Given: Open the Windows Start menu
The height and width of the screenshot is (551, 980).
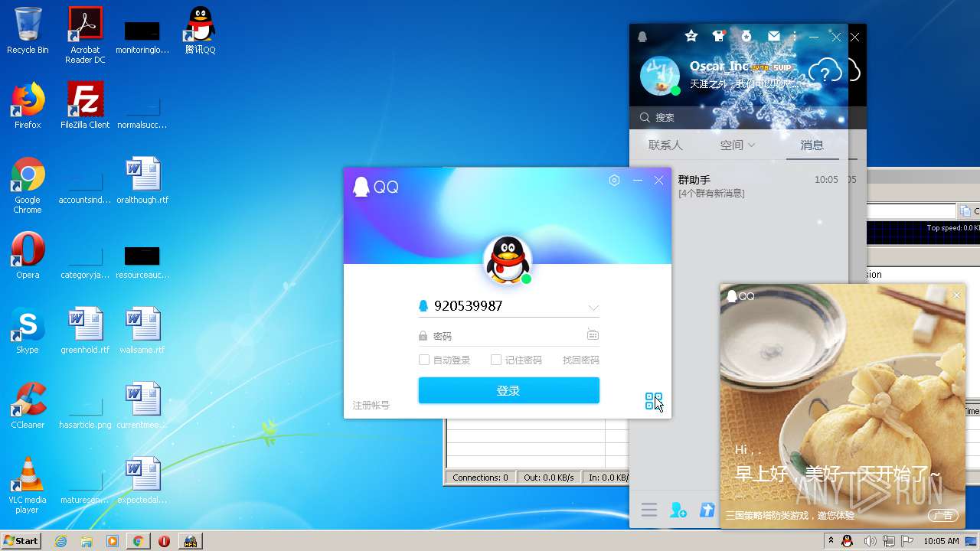Looking at the screenshot, I should (21, 540).
